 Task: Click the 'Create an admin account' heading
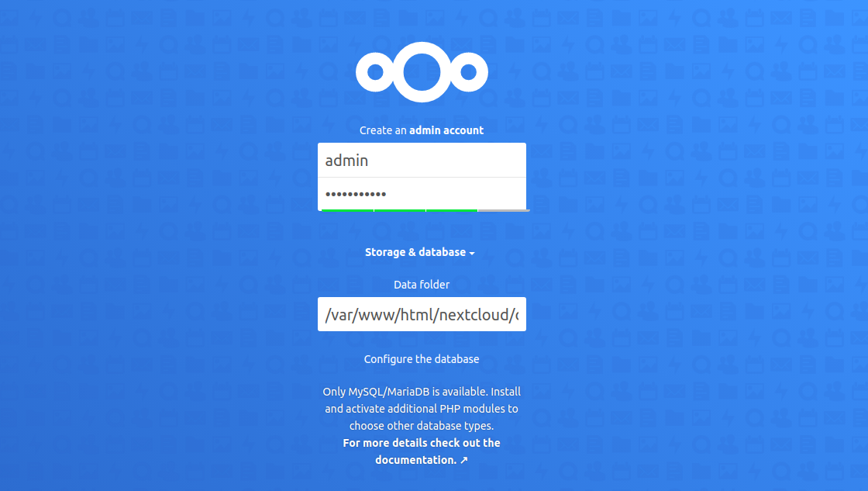[x=422, y=130]
